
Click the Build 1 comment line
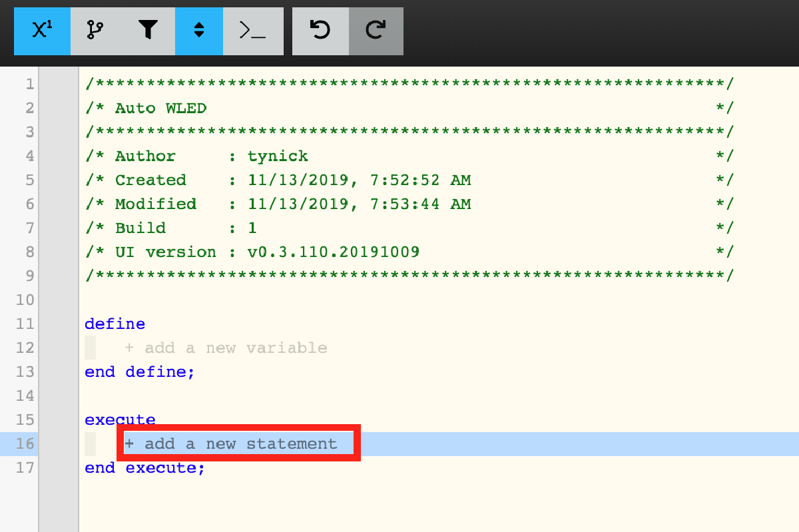409,228
